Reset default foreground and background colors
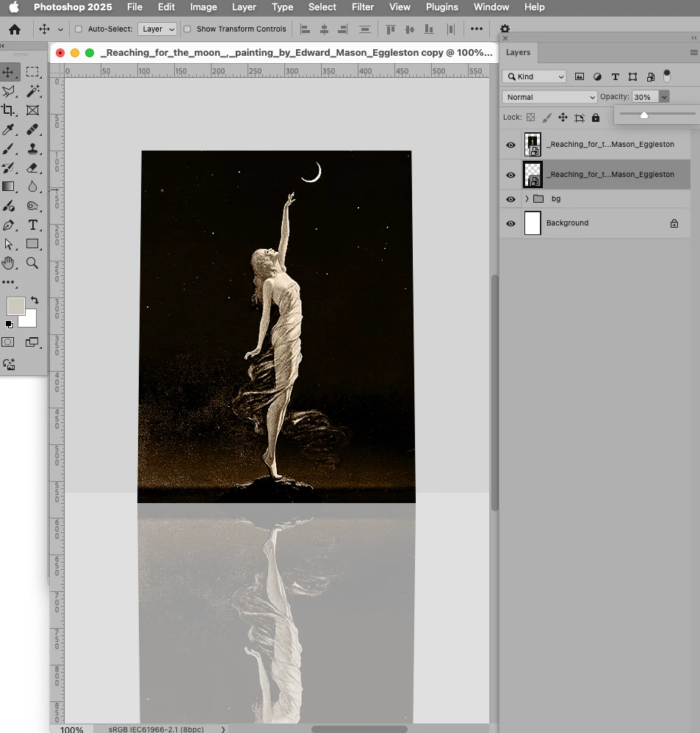Image resolution: width=700 pixels, height=733 pixels. (x=9, y=324)
